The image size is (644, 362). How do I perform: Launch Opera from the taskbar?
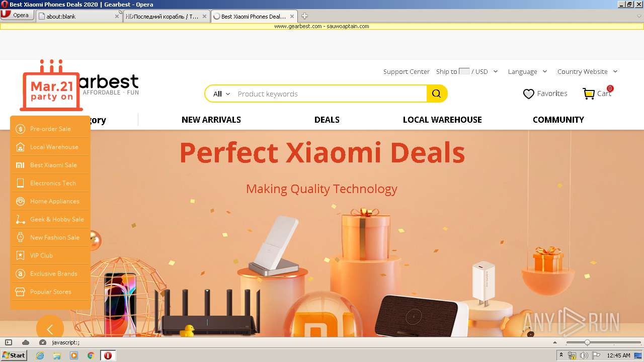(108, 355)
